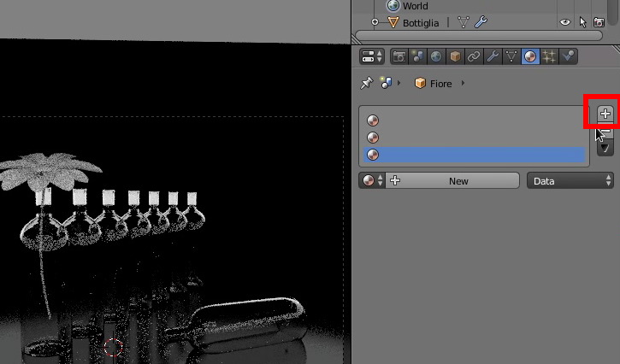Toggle the pin ID icon
Viewport: 620px width, 364px height.
[x=367, y=83]
